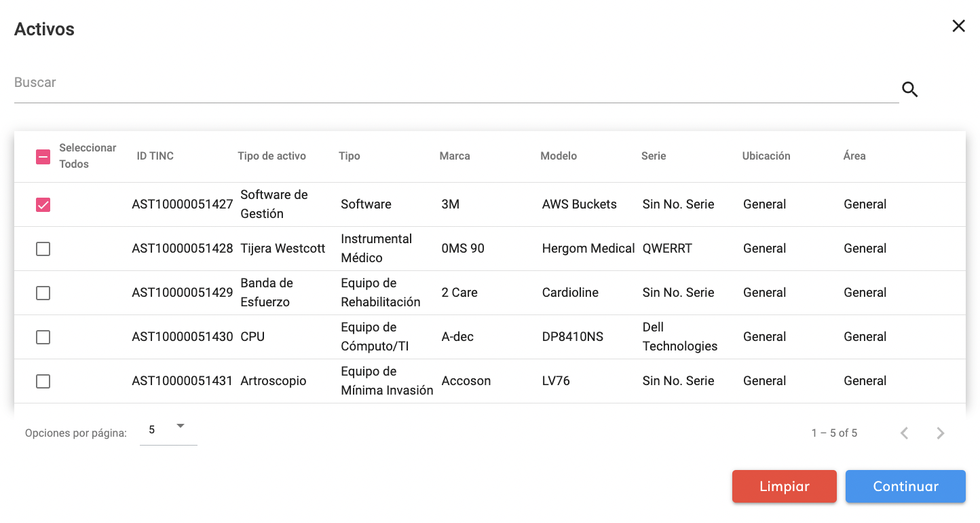Toggle the Seleccionar Todos checkbox
Image resolution: width=980 pixels, height=523 pixels.
coord(43,157)
